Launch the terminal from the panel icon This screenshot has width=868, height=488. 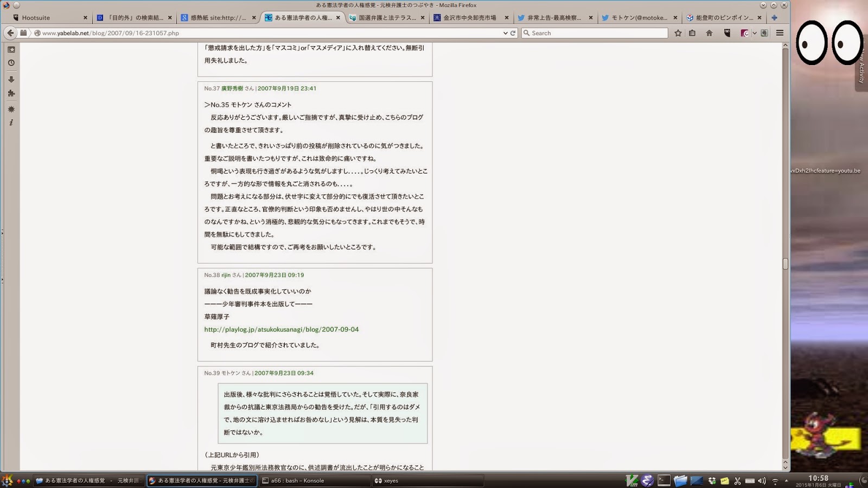[664, 480]
